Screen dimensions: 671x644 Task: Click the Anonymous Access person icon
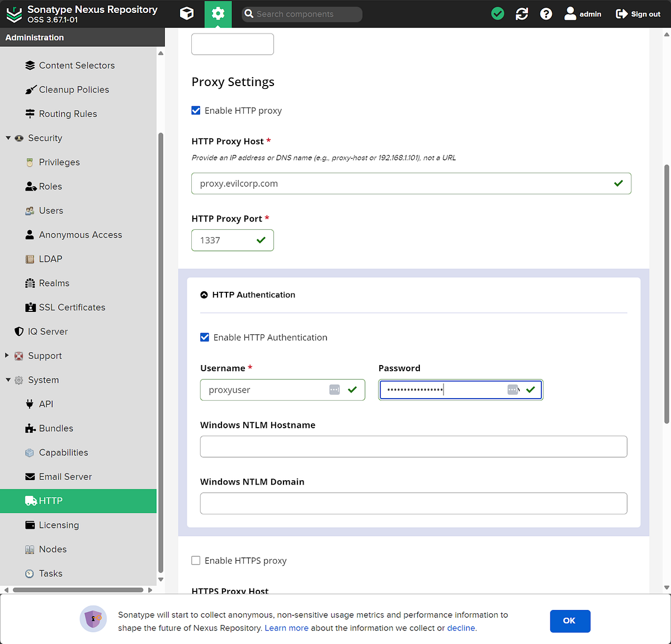click(x=30, y=235)
